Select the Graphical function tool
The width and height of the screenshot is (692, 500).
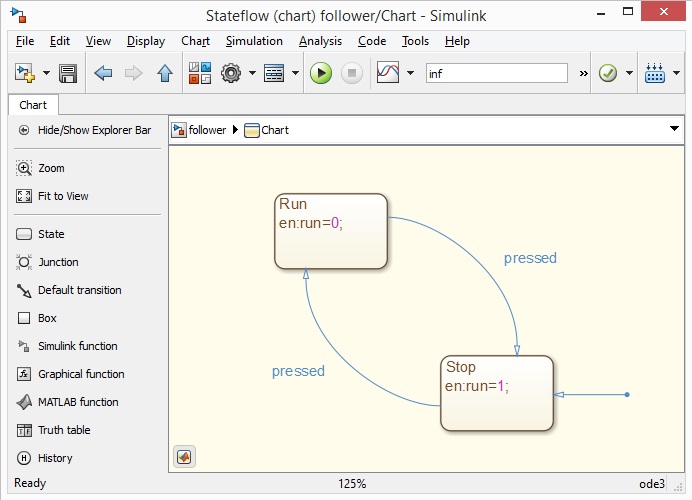[71, 374]
